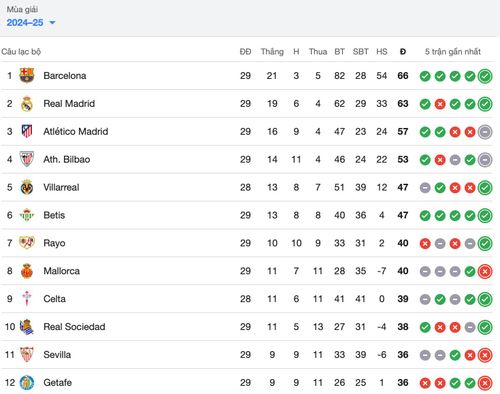
Task: Click the dropdown arrow beside 2024–25
Action: (52, 23)
